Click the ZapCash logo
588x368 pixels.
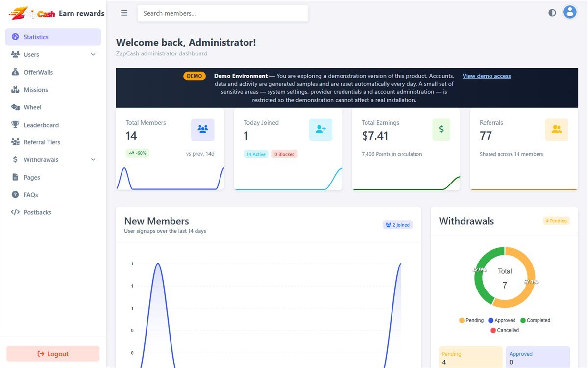pyautogui.click(x=32, y=13)
